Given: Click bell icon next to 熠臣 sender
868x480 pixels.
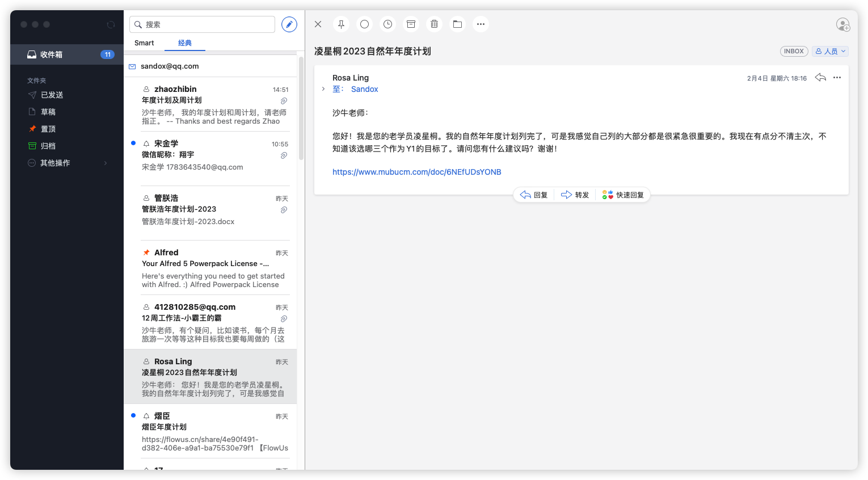Looking at the screenshot, I should [x=146, y=416].
